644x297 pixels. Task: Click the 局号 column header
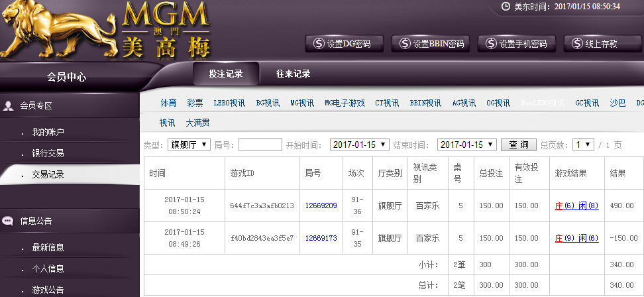313,173
